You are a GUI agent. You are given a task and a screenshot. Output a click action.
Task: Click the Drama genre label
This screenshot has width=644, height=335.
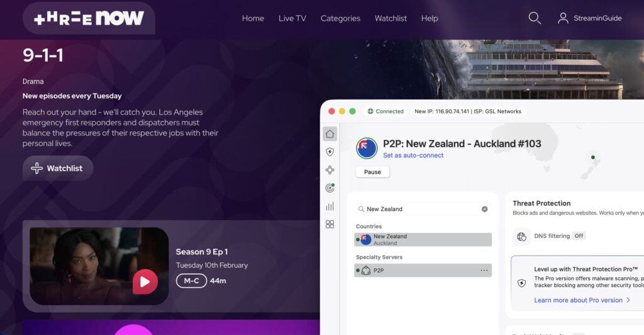pyautogui.click(x=33, y=81)
